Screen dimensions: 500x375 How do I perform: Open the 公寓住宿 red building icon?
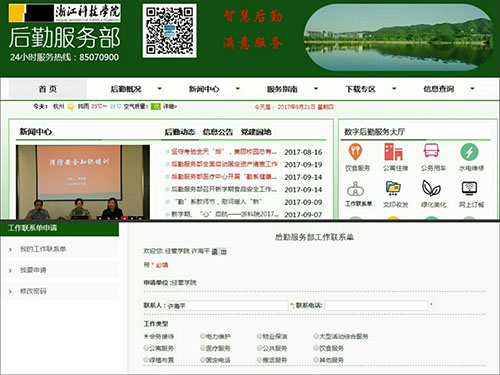394,152
